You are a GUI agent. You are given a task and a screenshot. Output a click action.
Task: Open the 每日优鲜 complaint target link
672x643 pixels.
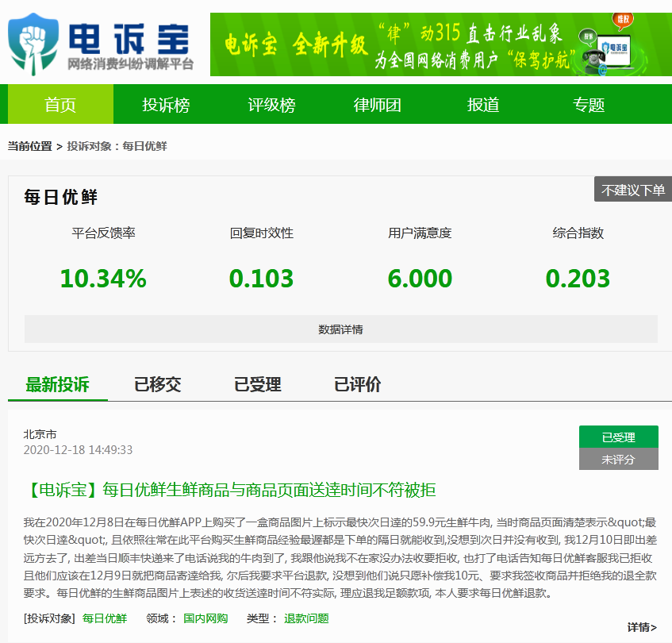[105, 618]
